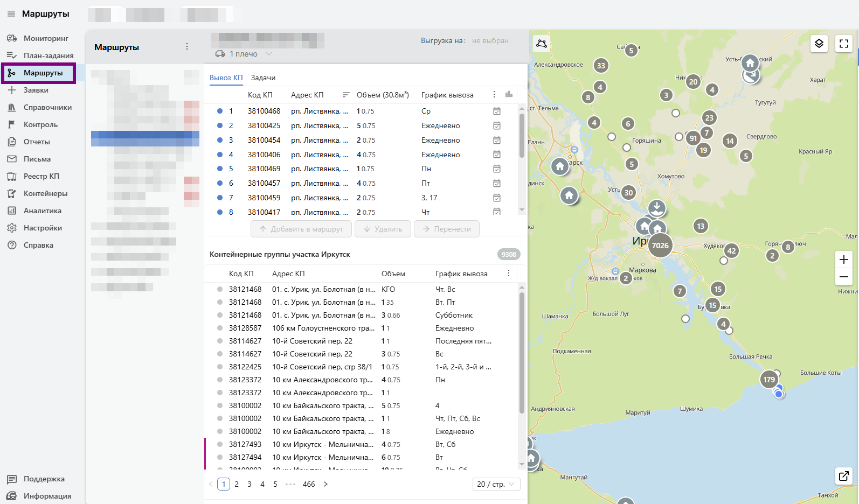The height and width of the screenshot is (504, 859).
Task: Expand the "1 плечо" dropdown
Action: (269, 54)
